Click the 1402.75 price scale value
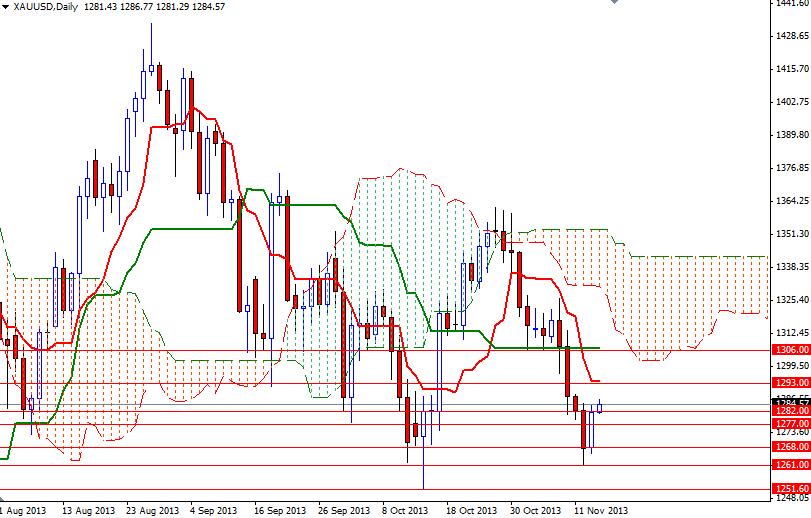This screenshot has width=811, height=518. [x=792, y=102]
